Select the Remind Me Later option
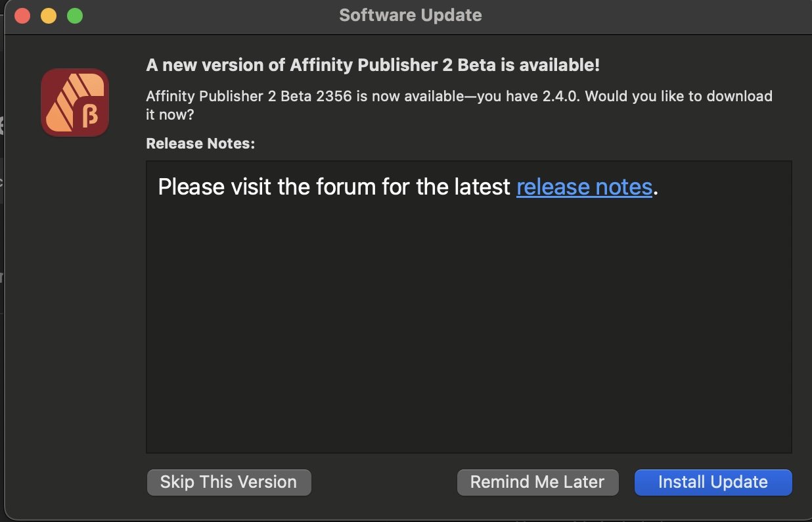 tap(537, 482)
